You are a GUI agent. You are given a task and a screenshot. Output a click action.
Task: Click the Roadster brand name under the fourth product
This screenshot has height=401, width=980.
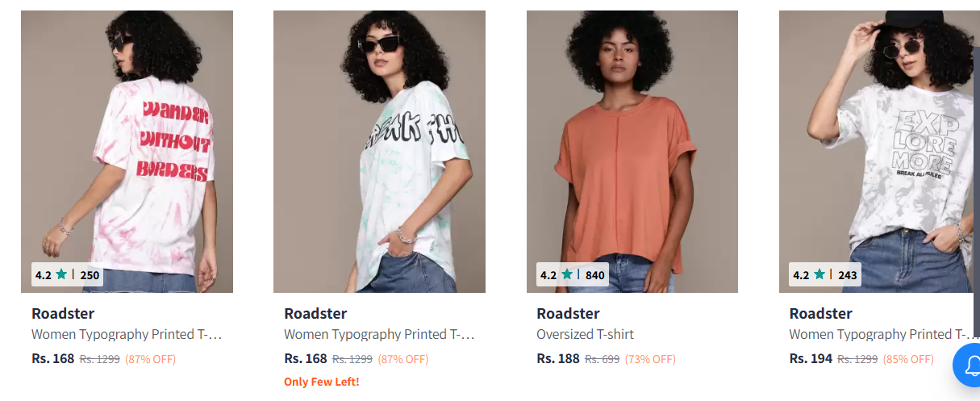pyautogui.click(x=820, y=313)
